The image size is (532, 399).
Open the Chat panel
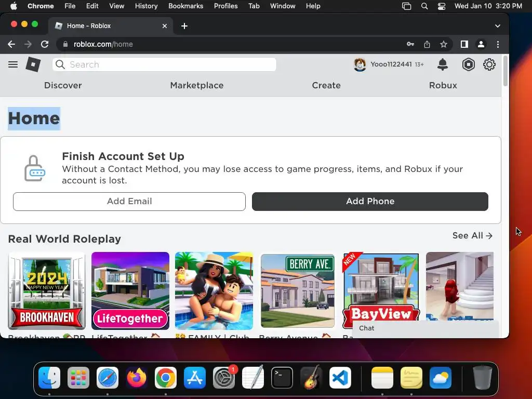(425, 328)
